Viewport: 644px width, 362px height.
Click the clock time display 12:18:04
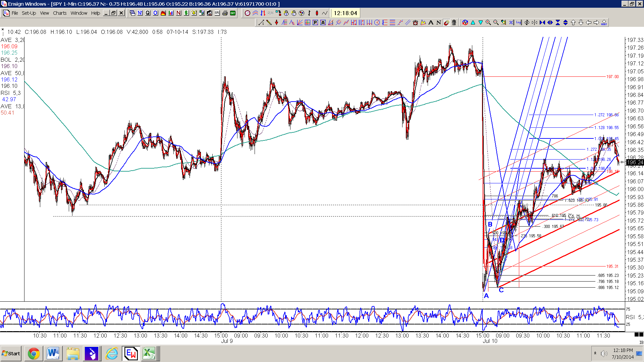pos(345,13)
